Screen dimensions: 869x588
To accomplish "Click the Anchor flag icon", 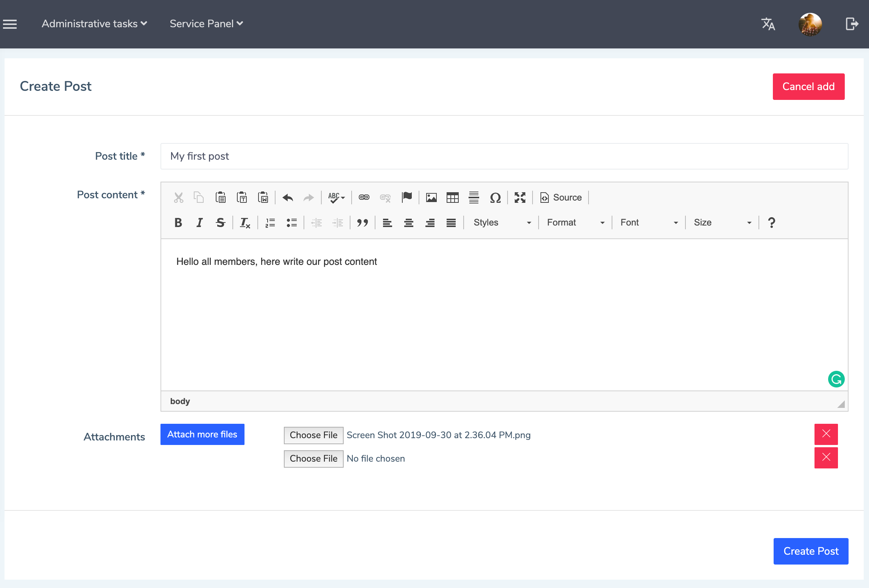I will point(407,198).
